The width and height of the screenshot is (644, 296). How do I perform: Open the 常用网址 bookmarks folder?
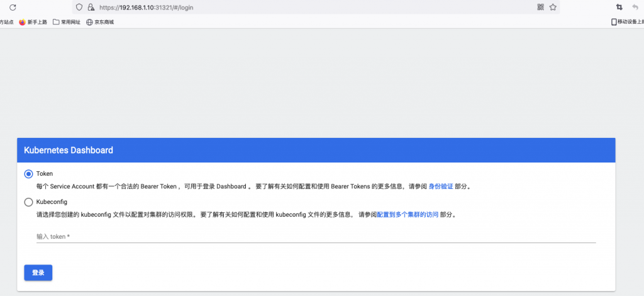67,22
